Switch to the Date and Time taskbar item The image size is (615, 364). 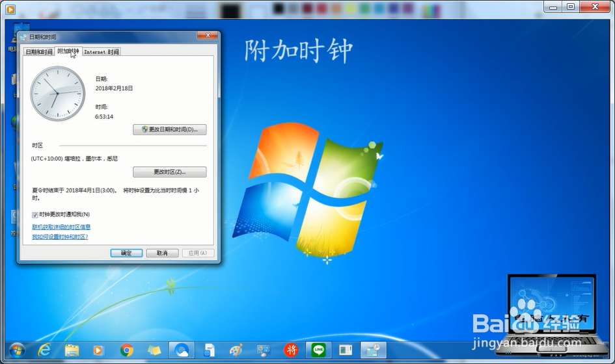[373, 350]
